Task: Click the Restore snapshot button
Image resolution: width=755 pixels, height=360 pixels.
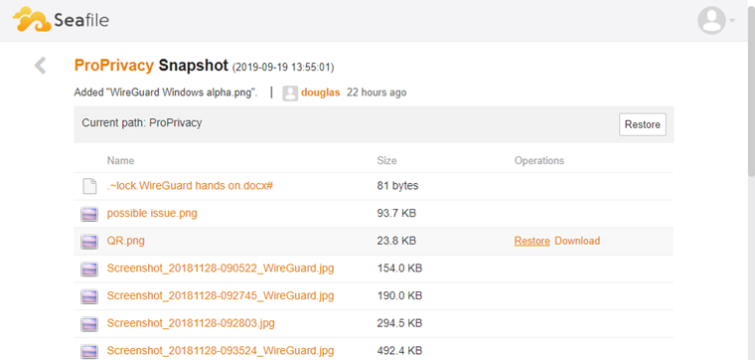Action: [642, 125]
